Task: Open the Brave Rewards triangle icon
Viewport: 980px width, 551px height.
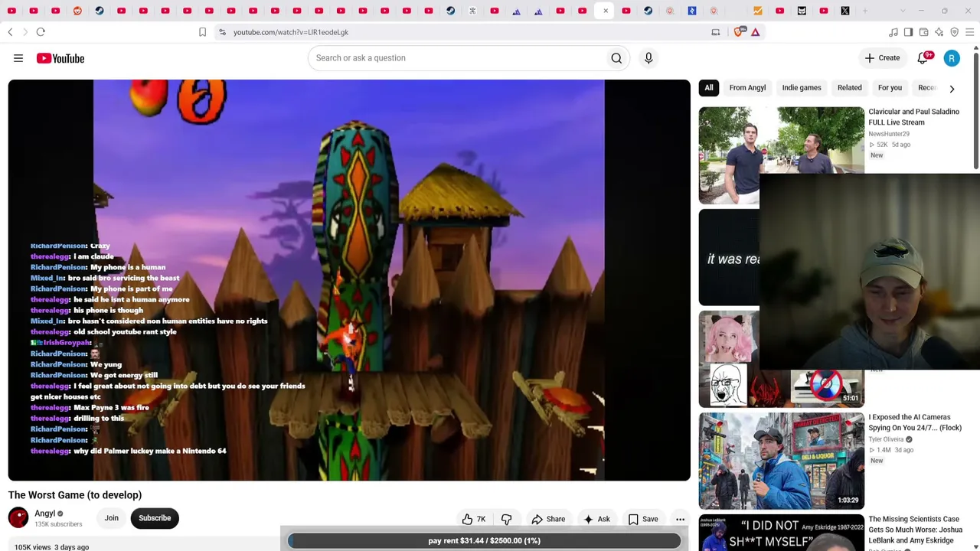Action: point(755,32)
